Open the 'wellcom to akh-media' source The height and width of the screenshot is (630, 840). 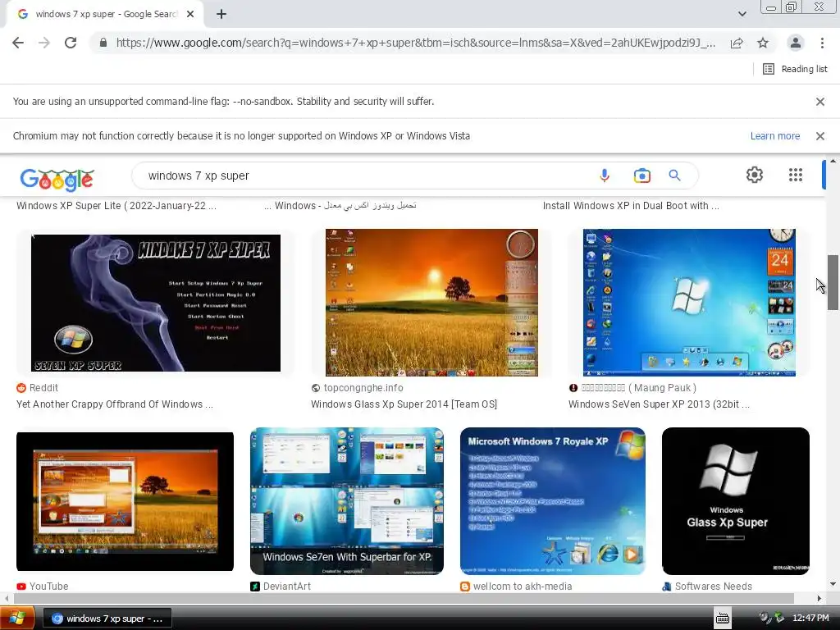[x=517, y=586]
